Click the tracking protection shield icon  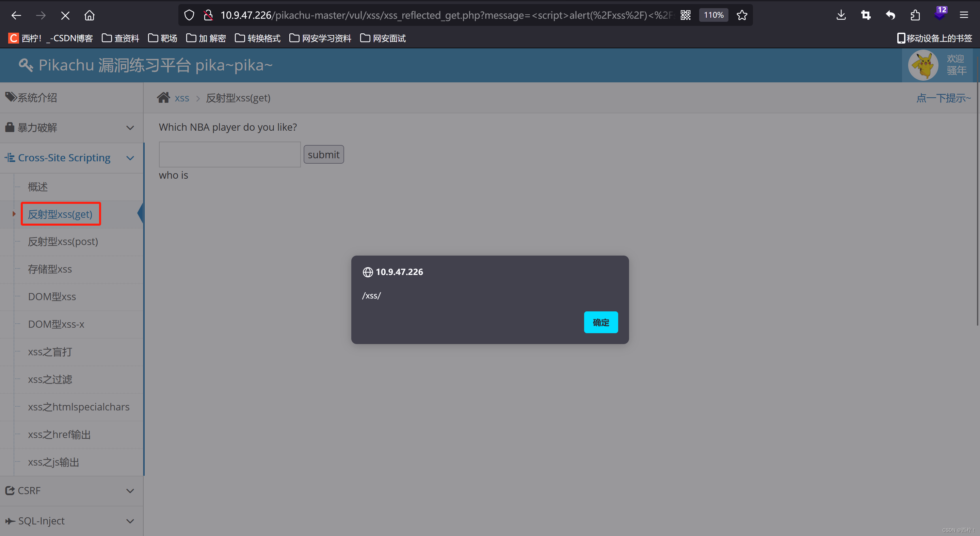189,15
